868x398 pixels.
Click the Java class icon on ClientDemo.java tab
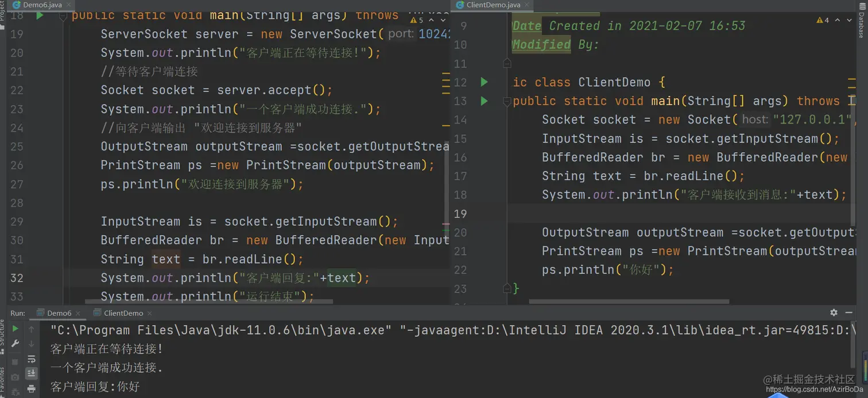pyautogui.click(x=460, y=5)
